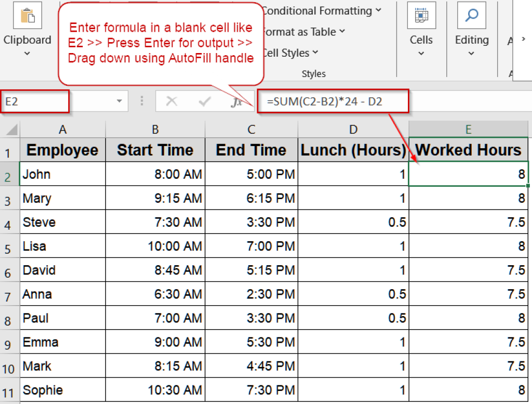Select all cells with the sheet corner triangle
The height and width of the screenshot is (404, 532).
[x=10, y=129]
